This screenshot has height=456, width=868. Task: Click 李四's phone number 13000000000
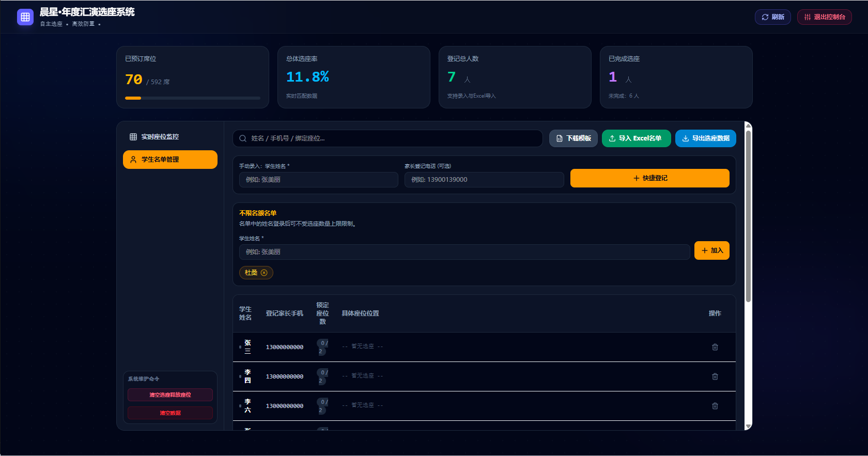(x=285, y=376)
